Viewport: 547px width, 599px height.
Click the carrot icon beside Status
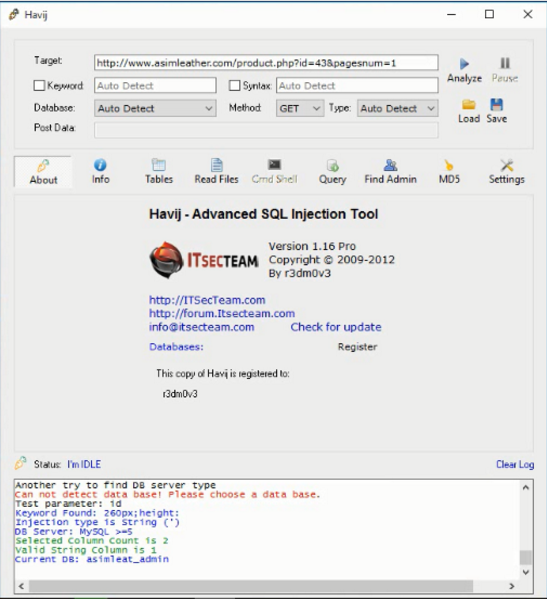click(x=20, y=463)
